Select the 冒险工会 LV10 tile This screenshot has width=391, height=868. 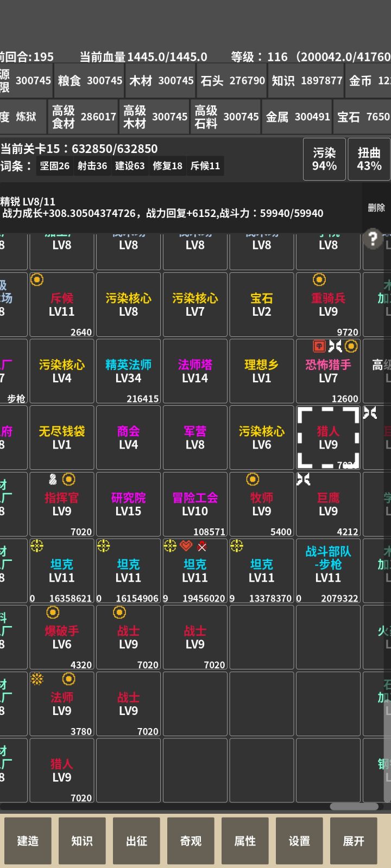(x=195, y=505)
